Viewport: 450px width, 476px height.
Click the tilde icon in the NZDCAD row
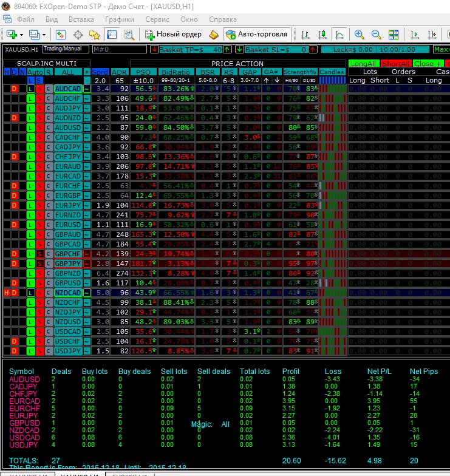87,293
